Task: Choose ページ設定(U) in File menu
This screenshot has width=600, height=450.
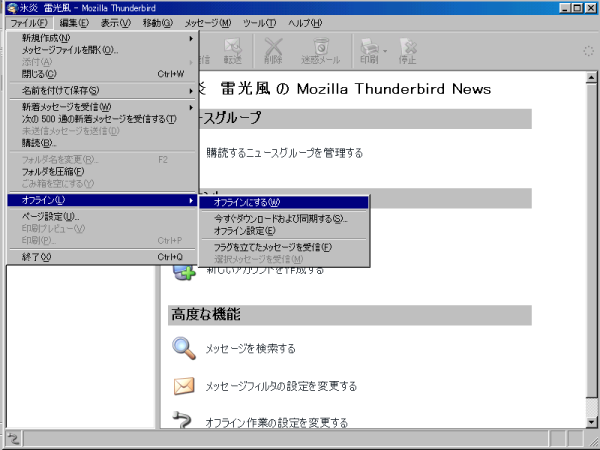Action: click(102, 217)
